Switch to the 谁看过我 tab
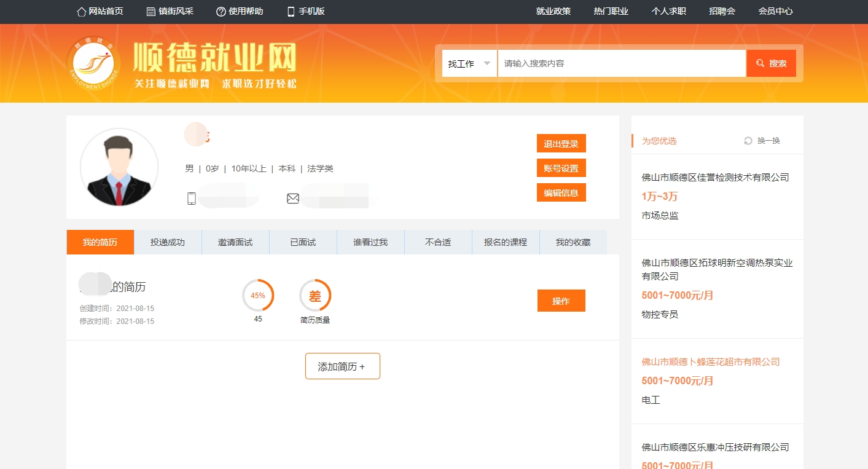Viewport: 868px width, 469px height. (x=370, y=242)
